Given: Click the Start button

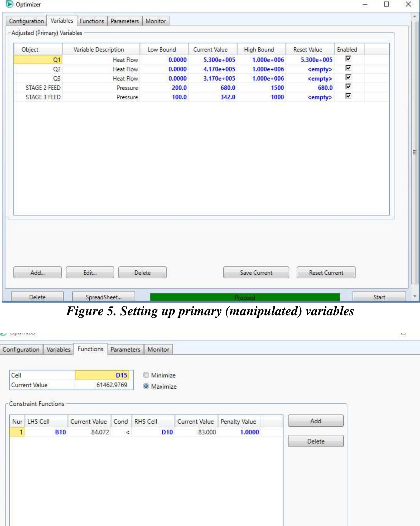Looking at the screenshot, I should point(379,297).
